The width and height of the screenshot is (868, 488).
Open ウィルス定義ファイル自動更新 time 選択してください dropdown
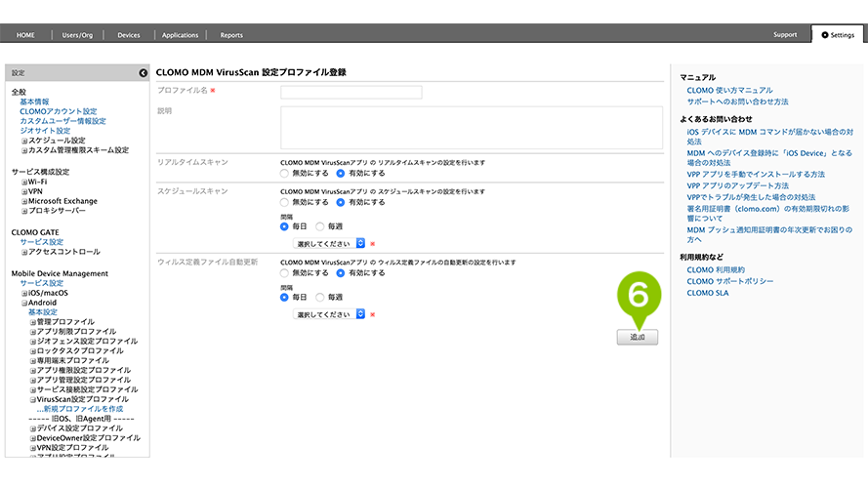click(x=329, y=314)
